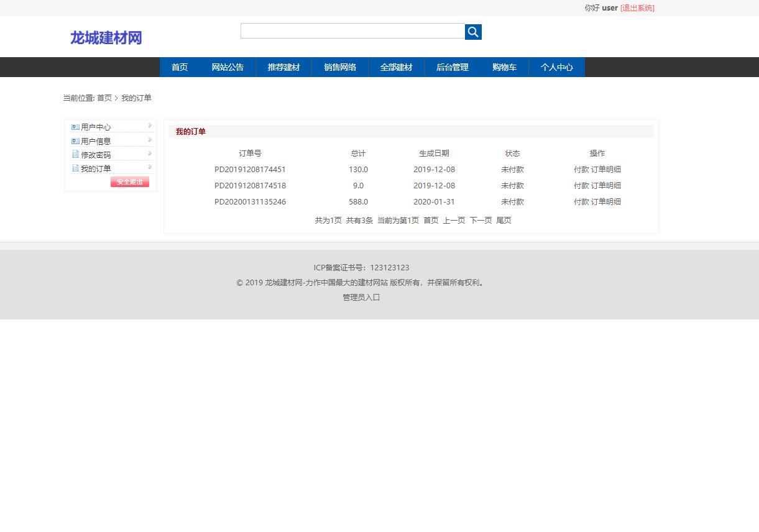Click the icon next to 用户信息

(x=75, y=140)
